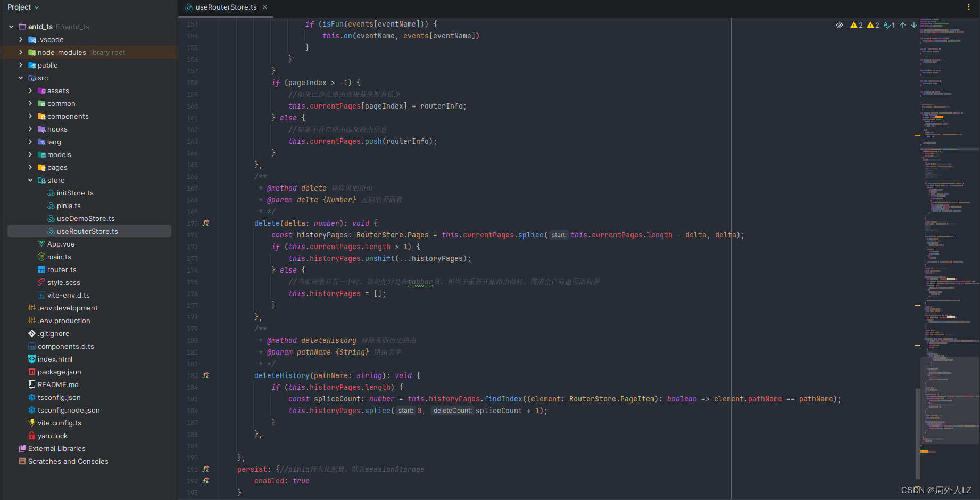Image resolution: width=980 pixels, height=500 pixels.
Task: Click the vertical editor scrollbar thumb
Action: [918, 433]
